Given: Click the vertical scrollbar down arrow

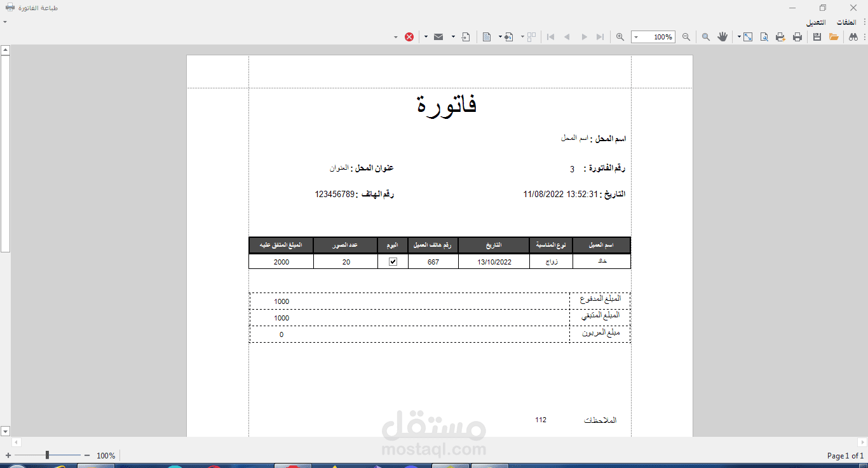Looking at the screenshot, I should [5, 431].
